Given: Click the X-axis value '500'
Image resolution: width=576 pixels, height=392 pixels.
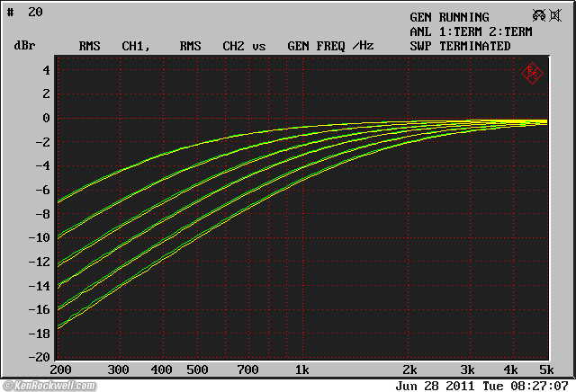Looking at the screenshot, I should coord(197,370).
